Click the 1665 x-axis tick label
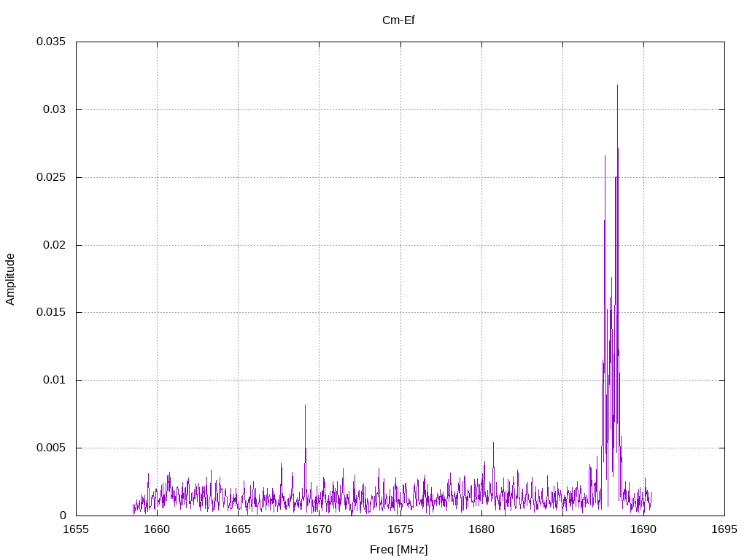This screenshot has width=747, height=560. (239, 529)
